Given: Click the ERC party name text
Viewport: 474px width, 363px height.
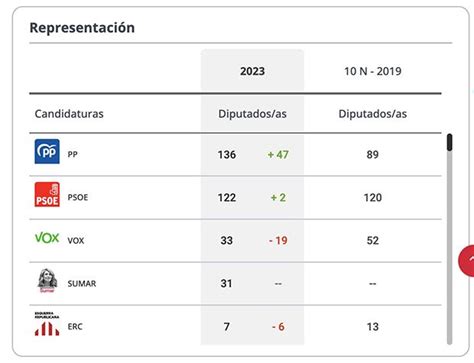Looking at the screenshot, I should coord(75,326).
